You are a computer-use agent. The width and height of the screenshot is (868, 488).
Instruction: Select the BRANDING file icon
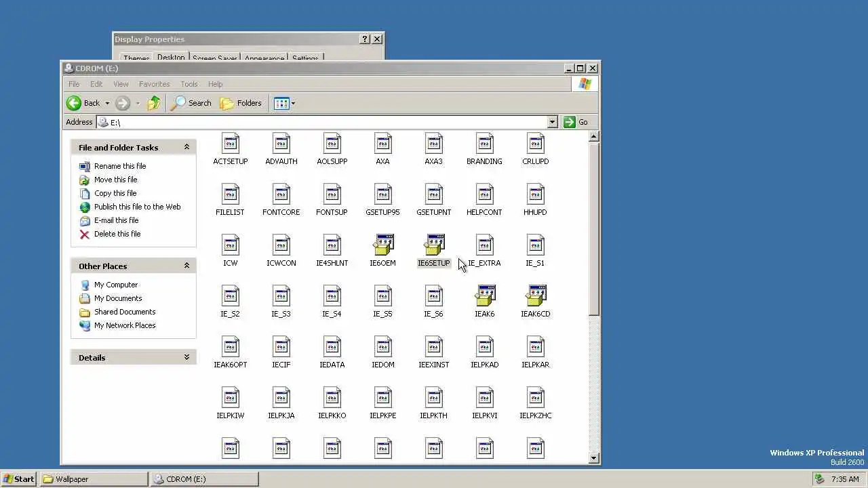tap(485, 144)
